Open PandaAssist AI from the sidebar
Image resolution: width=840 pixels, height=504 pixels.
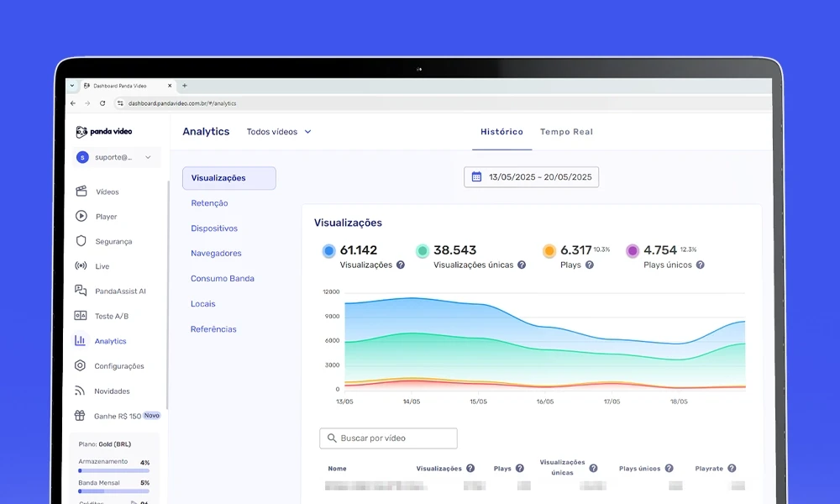pos(81,291)
